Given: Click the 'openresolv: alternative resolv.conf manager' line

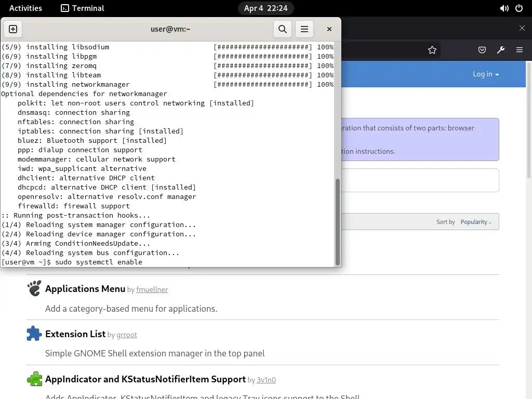Looking at the screenshot, I should (x=107, y=196).
